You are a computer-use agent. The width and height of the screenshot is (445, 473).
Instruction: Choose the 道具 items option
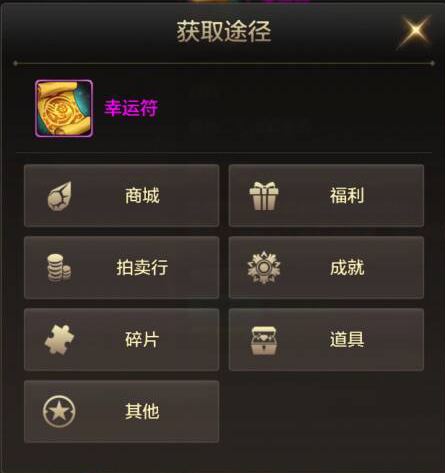pos(326,340)
